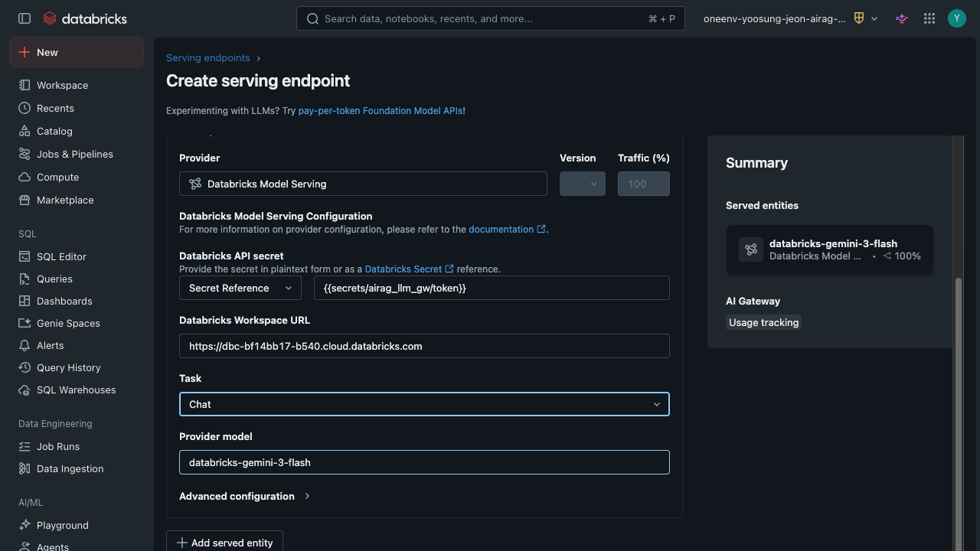980x551 pixels.
Task: Click Add served entity button
Action: [x=224, y=542]
